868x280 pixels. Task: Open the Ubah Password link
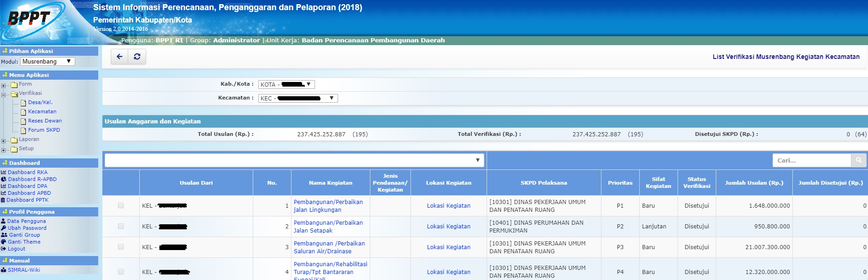coord(27,228)
